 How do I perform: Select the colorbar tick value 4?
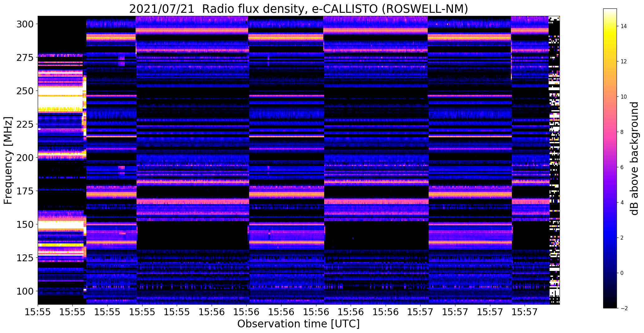click(622, 203)
